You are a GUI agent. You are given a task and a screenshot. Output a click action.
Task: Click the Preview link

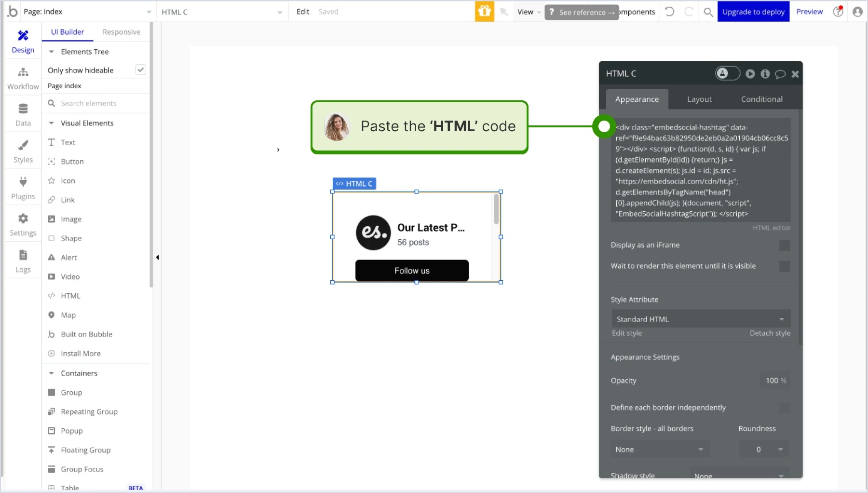[x=809, y=12]
